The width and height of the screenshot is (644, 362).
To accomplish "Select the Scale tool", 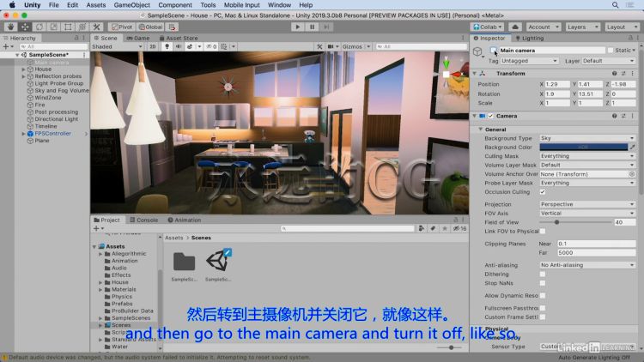I will coord(54,27).
